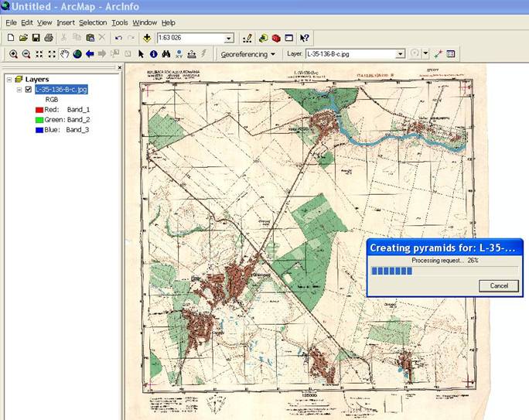Image resolution: width=529 pixels, height=420 pixels.
Task: Open the Georeferencing dropdown menu
Action: coord(247,54)
